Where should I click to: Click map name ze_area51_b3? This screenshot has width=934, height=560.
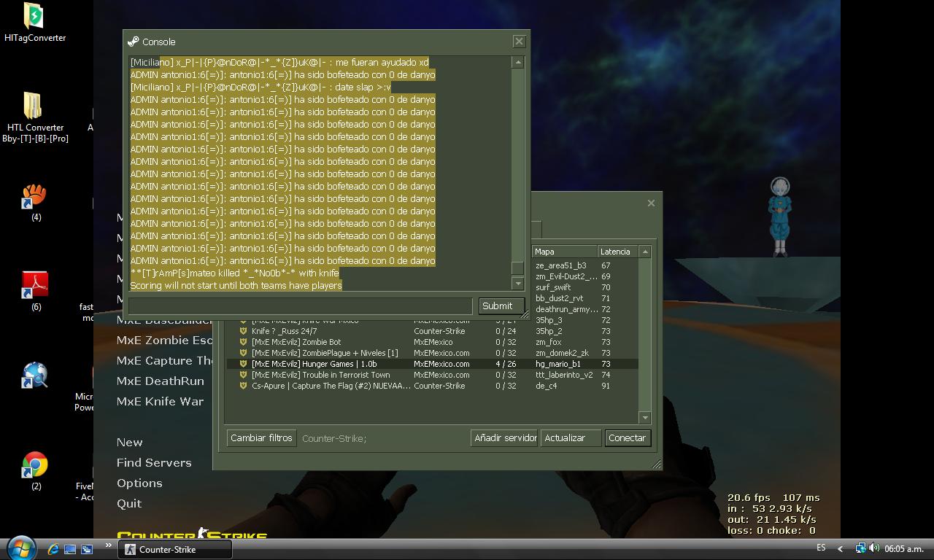point(560,265)
